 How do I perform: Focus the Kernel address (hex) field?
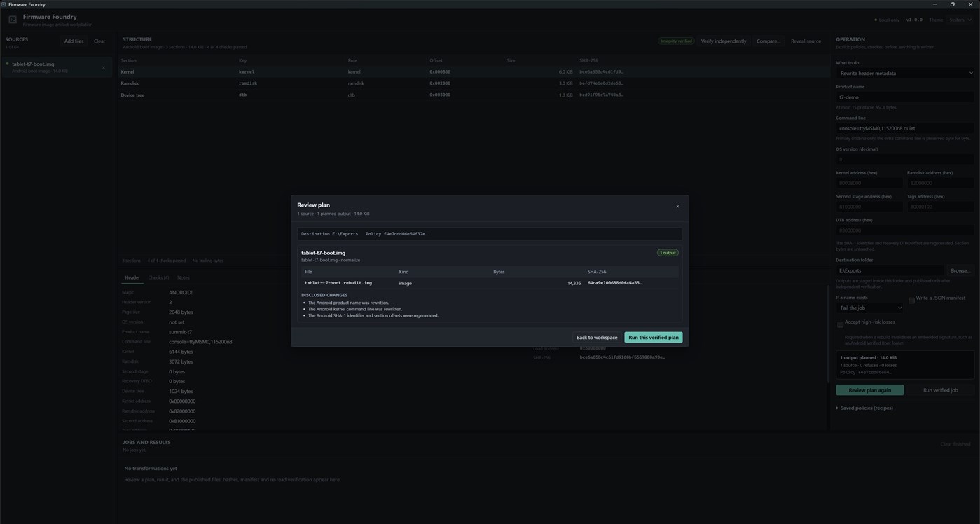pos(869,183)
